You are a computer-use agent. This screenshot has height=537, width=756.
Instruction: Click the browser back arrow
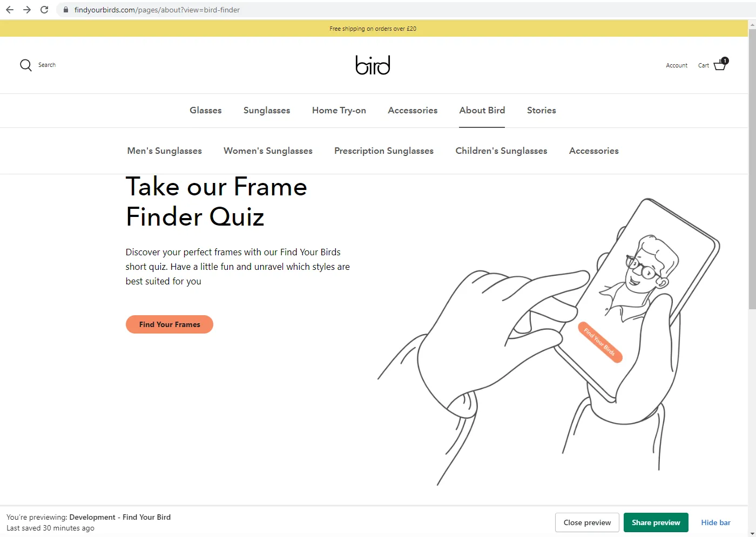(10, 10)
